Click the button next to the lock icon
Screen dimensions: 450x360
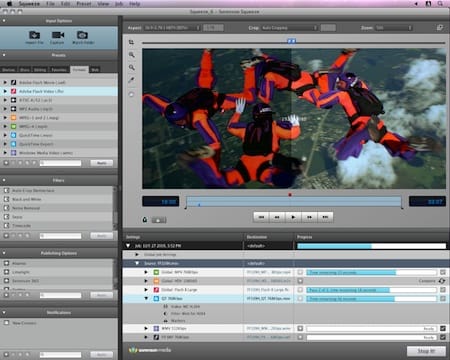(159, 220)
